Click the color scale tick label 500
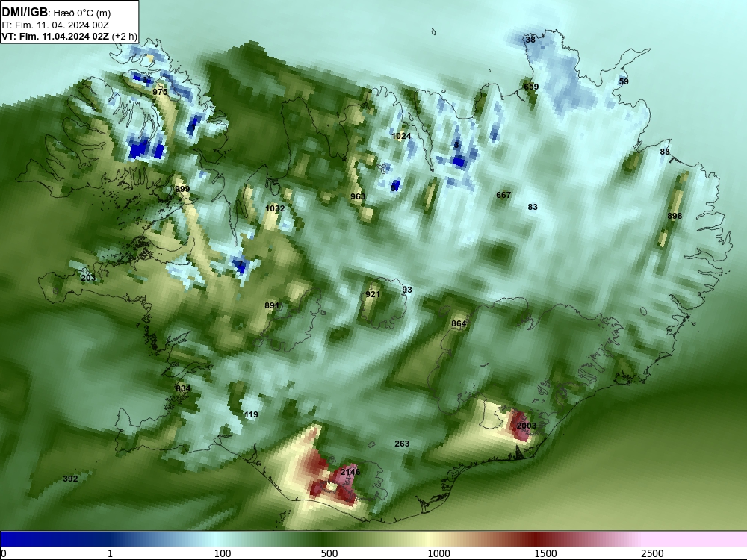This screenshot has height=560, width=747. [329, 553]
